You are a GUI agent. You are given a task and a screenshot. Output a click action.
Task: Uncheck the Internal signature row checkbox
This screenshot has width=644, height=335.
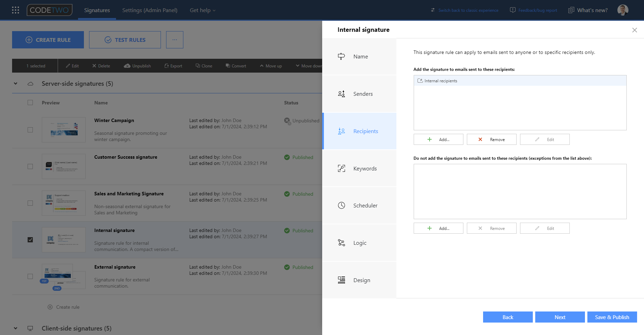tap(30, 239)
